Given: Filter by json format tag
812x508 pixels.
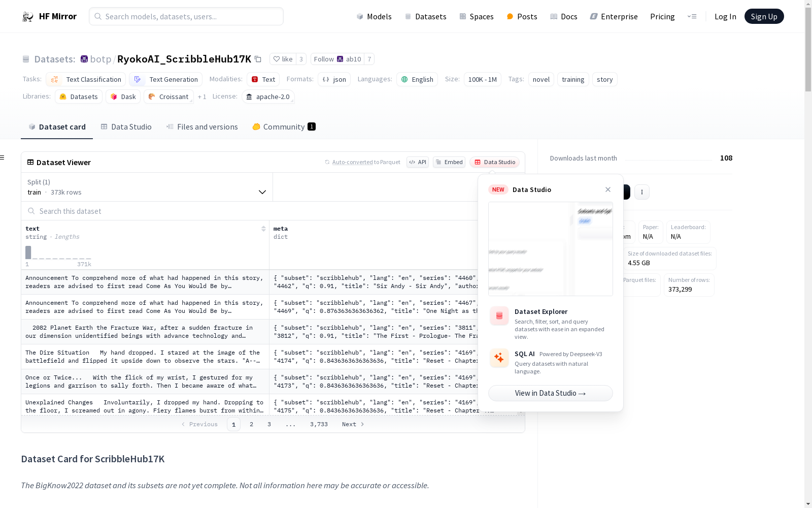Looking at the screenshot, I should [x=334, y=80].
